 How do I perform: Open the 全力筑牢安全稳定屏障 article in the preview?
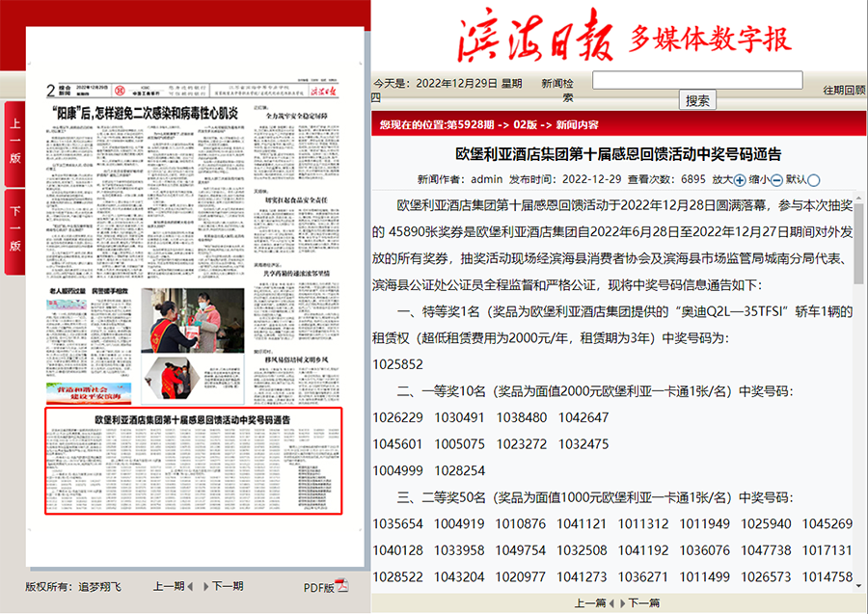pyautogui.click(x=296, y=117)
